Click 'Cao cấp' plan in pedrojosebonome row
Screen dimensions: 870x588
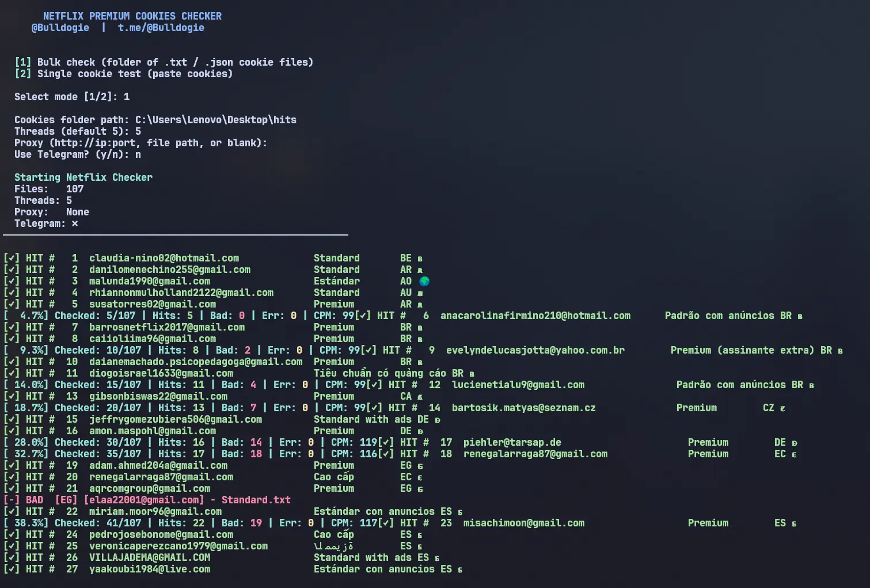[334, 534]
